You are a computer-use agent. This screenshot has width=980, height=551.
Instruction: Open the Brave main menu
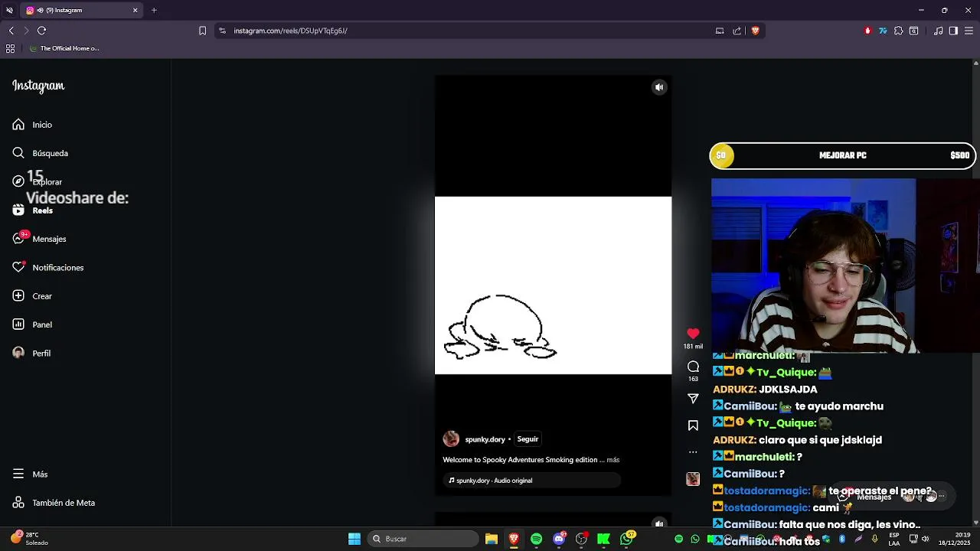969,31
